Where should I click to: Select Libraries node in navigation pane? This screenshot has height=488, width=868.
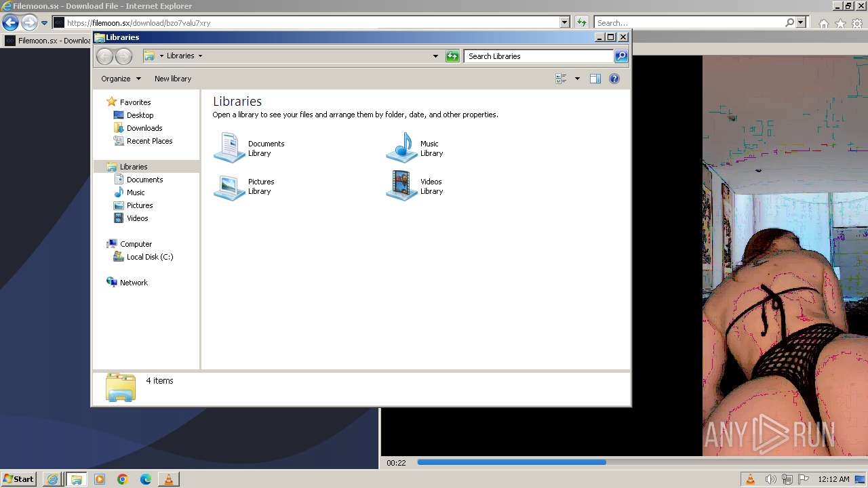click(134, 167)
